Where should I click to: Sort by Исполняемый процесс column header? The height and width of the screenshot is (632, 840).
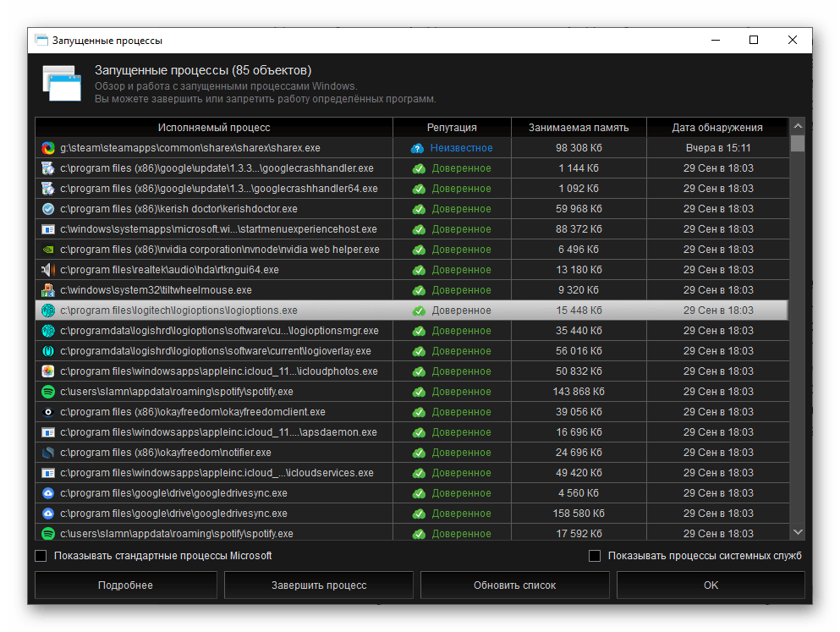(214, 128)
